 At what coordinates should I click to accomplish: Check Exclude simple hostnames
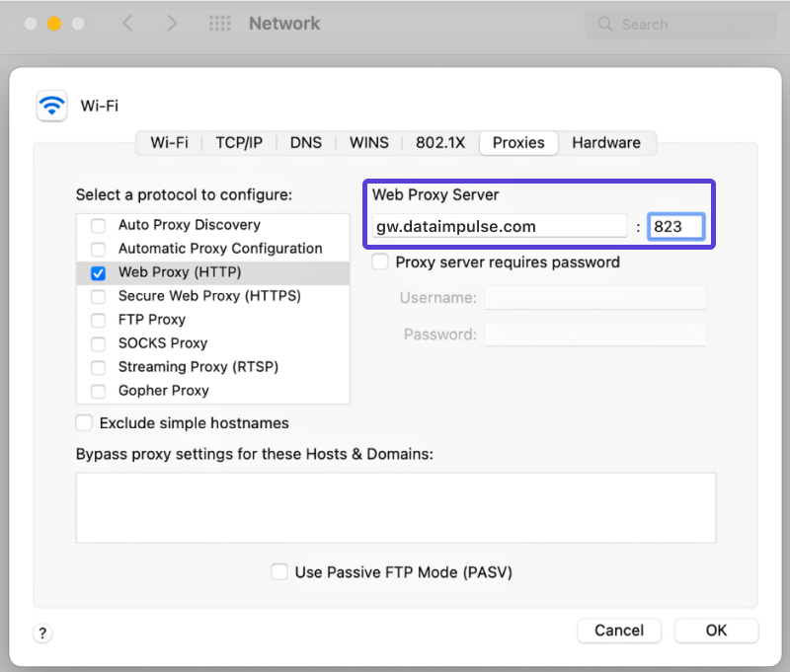(x=84, y=422)
